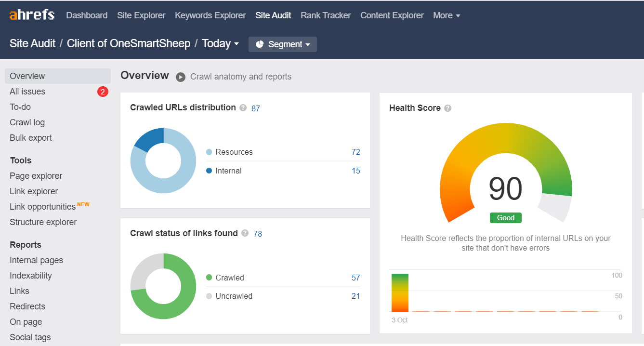Open Link explorer tool
644x346 pixels.
click(x=34, y=191)
